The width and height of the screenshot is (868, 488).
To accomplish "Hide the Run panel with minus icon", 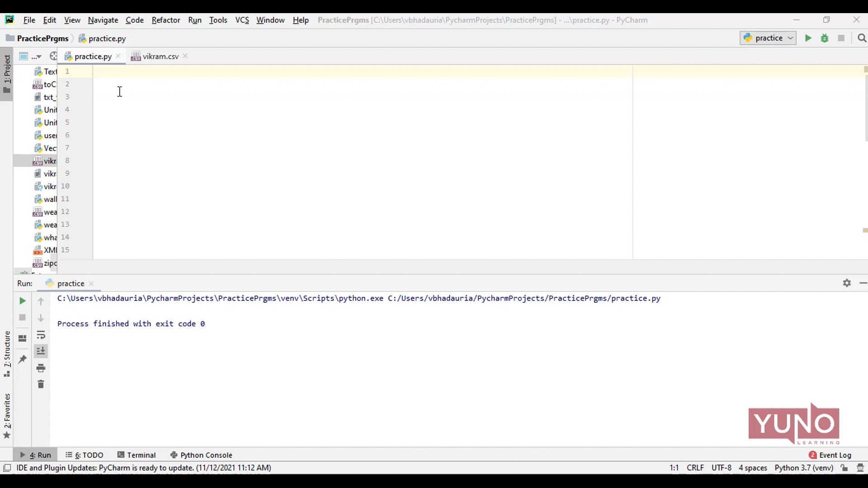I will click(863, 283).
